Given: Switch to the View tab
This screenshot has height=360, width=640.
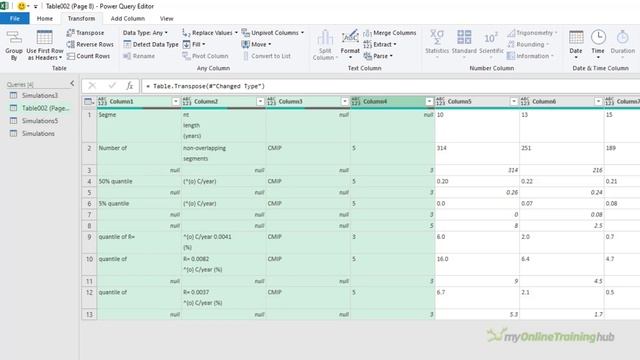Looking at the screenshot, I should tap(167, 18).
